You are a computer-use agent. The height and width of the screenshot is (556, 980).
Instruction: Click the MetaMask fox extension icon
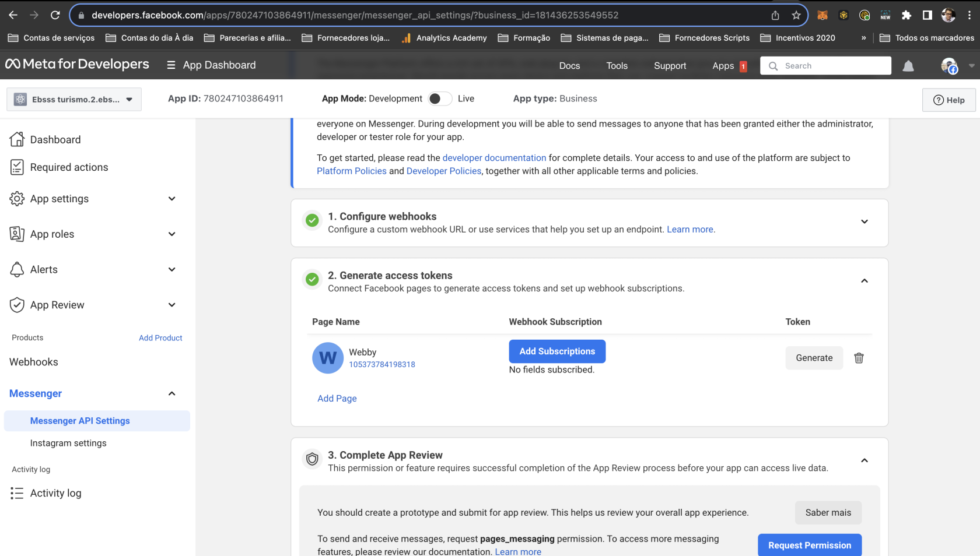(x=822, y=15)
